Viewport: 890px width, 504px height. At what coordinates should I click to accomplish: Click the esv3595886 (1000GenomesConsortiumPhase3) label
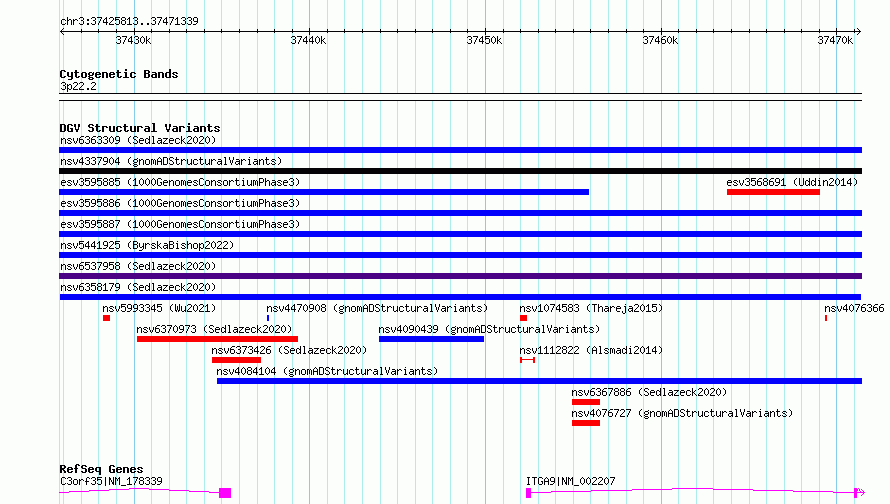click(180, 203)
